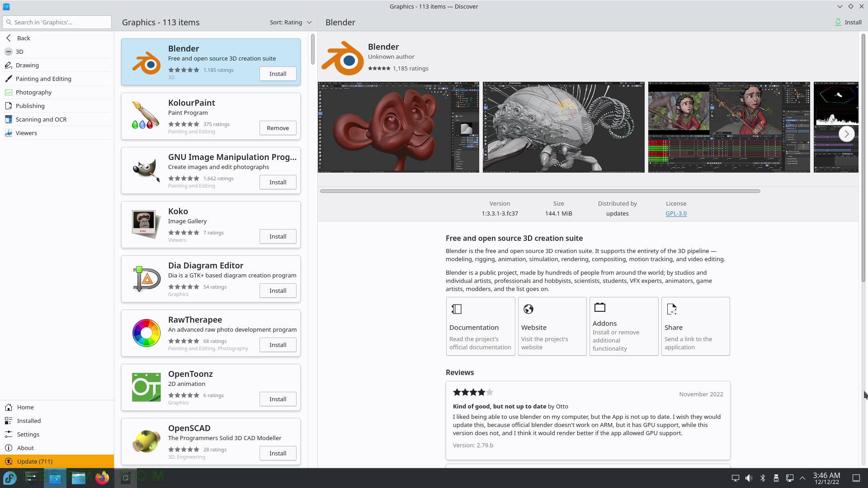Click the Blender logo in the app list
Image resolution: width=868 pixels, height=488 pixels.
tap(146, 62)
